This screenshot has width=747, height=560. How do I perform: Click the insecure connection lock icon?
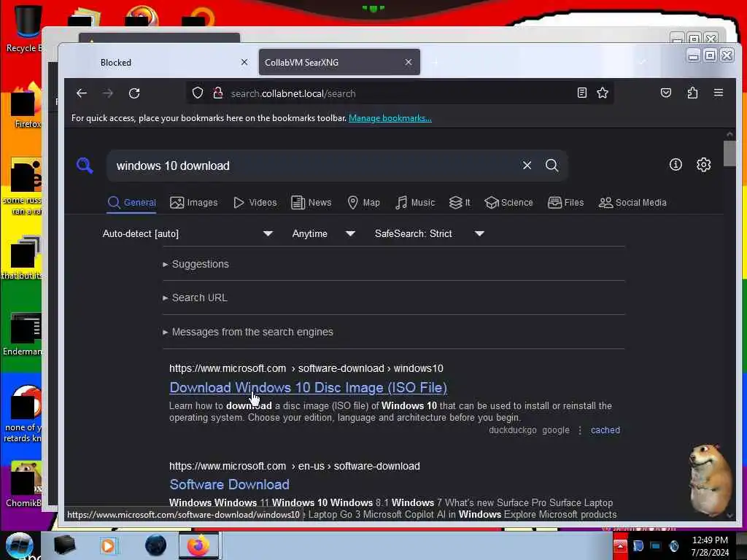click(217, 93)
